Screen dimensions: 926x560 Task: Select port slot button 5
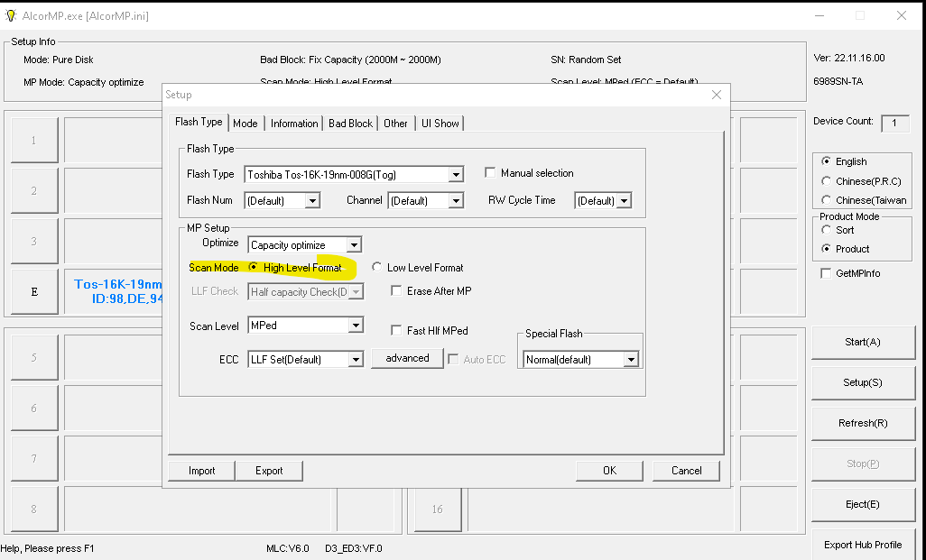click(x=34, y=358)
